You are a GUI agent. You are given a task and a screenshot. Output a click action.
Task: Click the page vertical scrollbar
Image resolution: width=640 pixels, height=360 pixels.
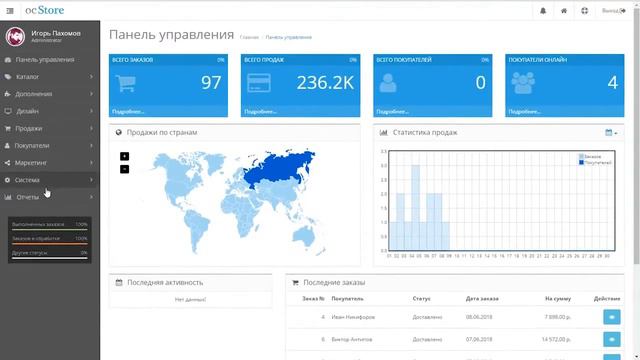click(x=636, y=137)
